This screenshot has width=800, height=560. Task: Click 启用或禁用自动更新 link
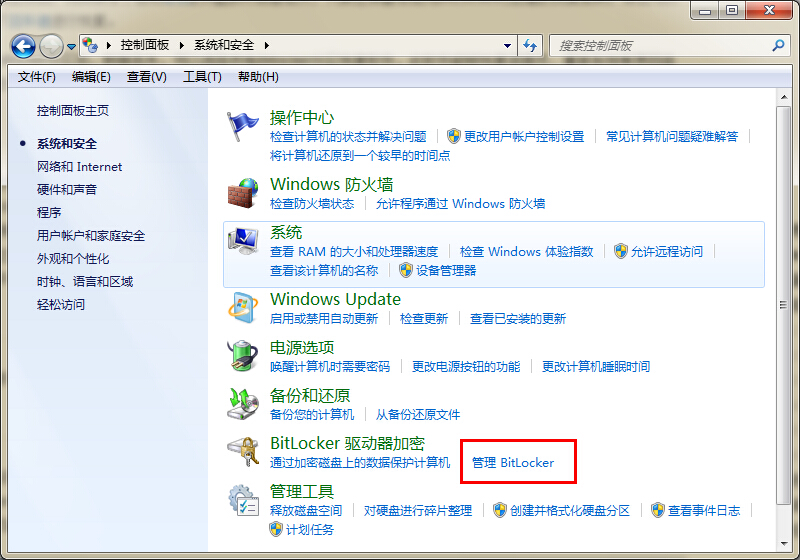coord(323,319)
